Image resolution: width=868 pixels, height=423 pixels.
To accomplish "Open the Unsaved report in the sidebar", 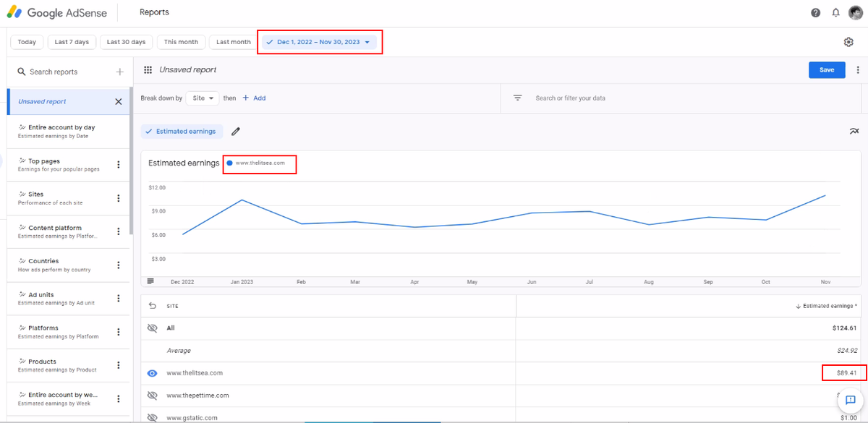I will 69,102.
